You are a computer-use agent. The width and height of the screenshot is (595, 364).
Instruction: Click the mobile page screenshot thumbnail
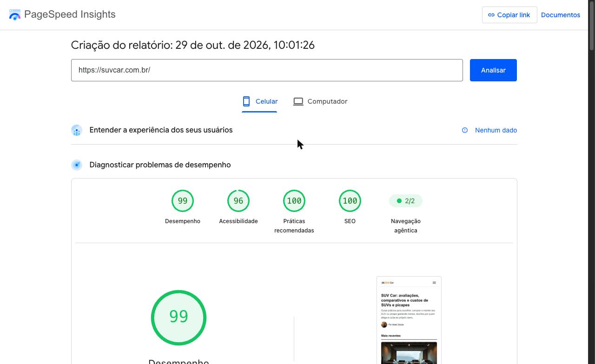coord(409,320)
